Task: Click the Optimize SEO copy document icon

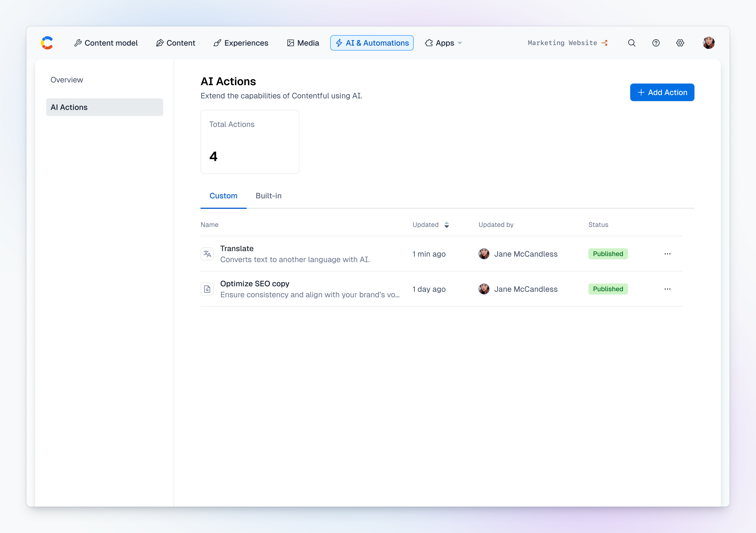Action: point(207,289)
